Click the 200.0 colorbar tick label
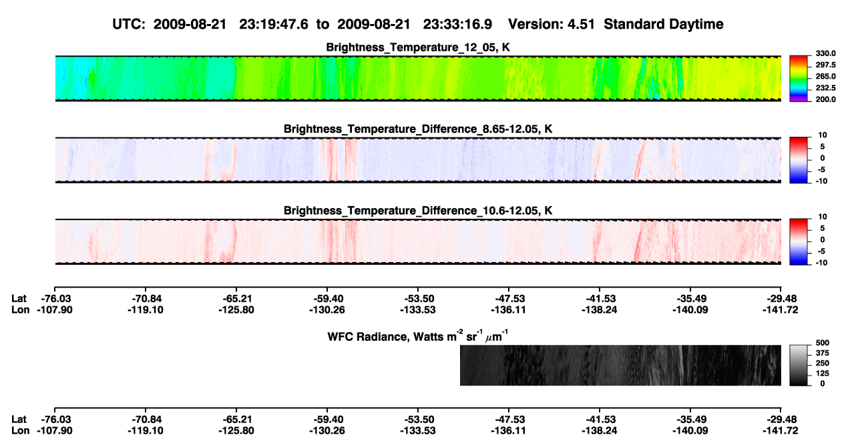Screen dimensions: 868x445 click(x=825, y=99)
